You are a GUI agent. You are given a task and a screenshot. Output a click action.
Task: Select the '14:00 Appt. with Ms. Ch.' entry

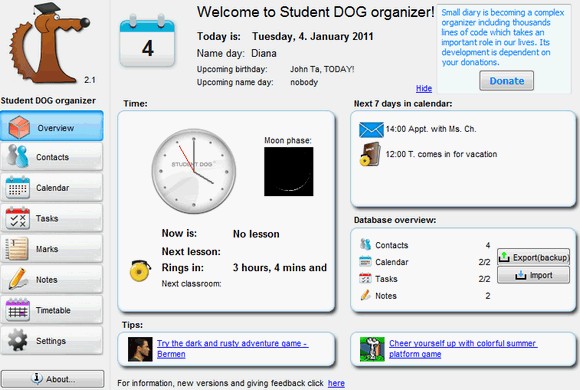tap(431, 129)
